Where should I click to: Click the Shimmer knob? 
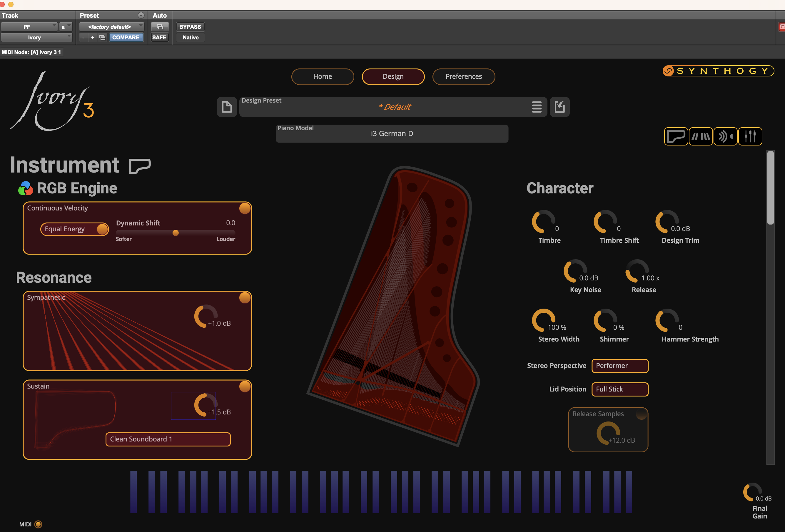click(605, 320)
